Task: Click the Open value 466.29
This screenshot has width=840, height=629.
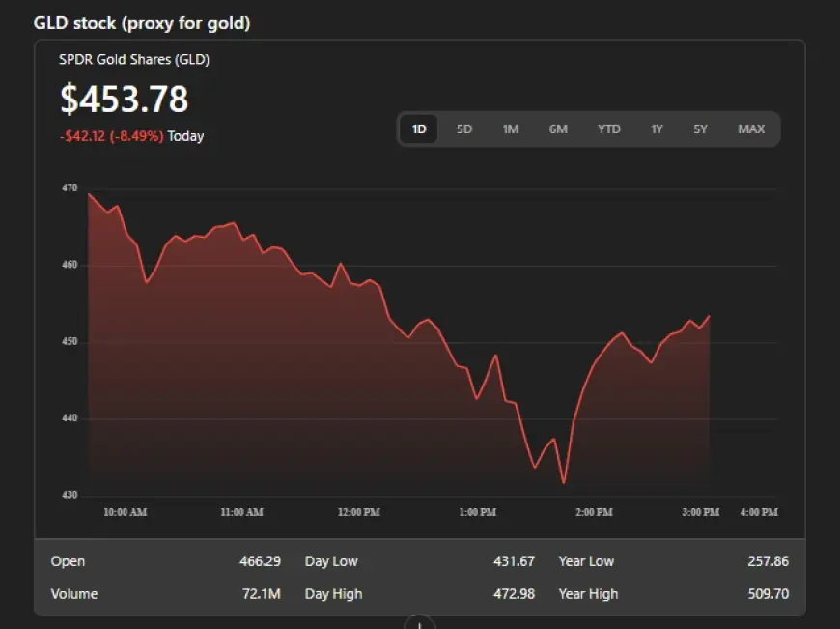Action: click(x=260, y=561)
